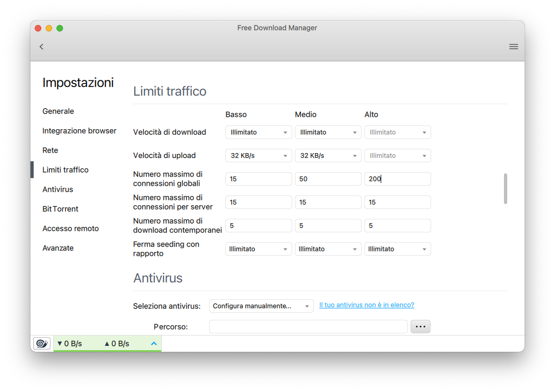Screen dimensions: 555x392
Task: Click Basso connections per server field
Action: point(258,203)
